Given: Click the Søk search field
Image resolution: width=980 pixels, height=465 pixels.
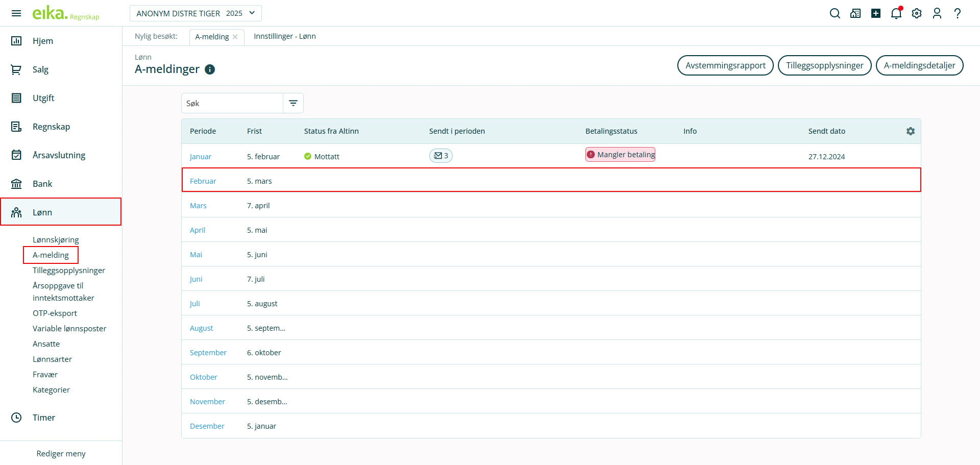Looking at the screenshot, I should [x=232, y=103].
